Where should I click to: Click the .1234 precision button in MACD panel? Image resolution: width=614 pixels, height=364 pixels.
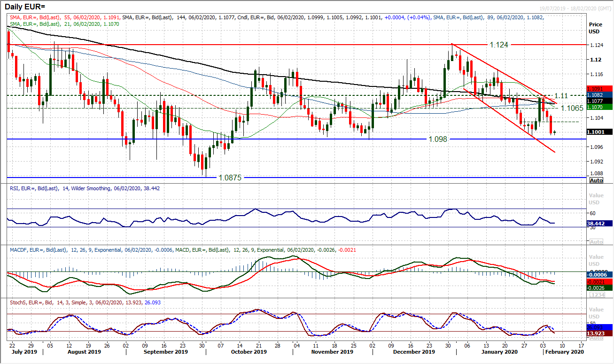(x=596, y=294)
